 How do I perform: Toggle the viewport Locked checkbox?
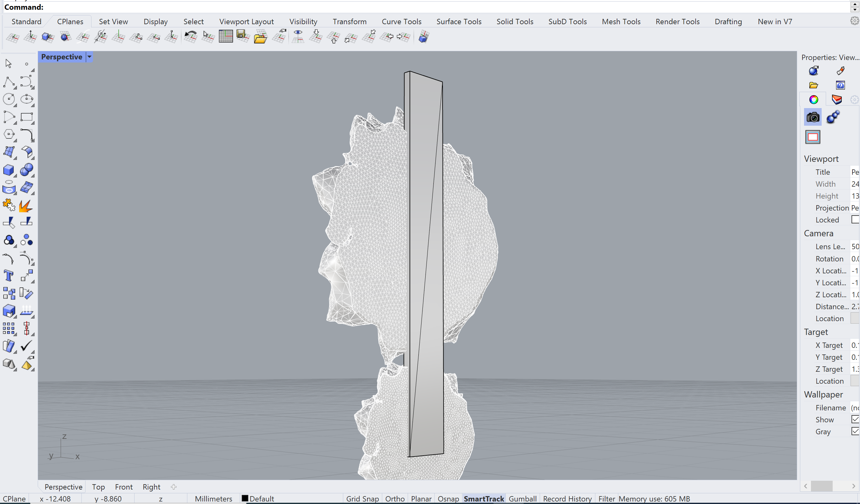point(855,219)
